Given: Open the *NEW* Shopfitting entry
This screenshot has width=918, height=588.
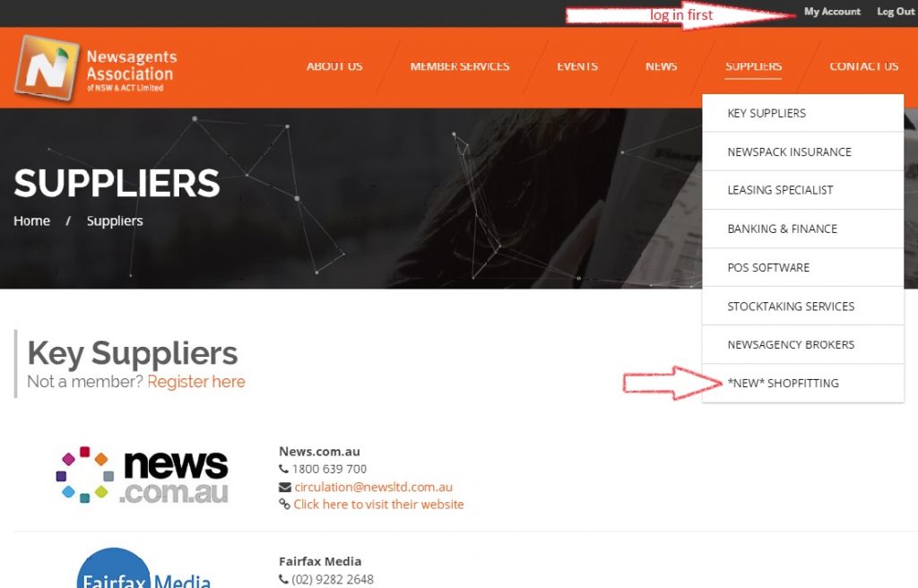Looking at the screenshot, I should coord(802,383).
